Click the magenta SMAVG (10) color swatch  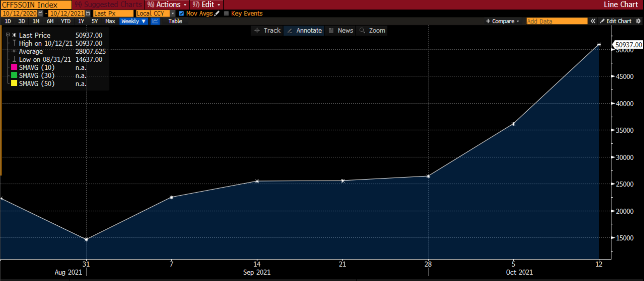point(14,67)
